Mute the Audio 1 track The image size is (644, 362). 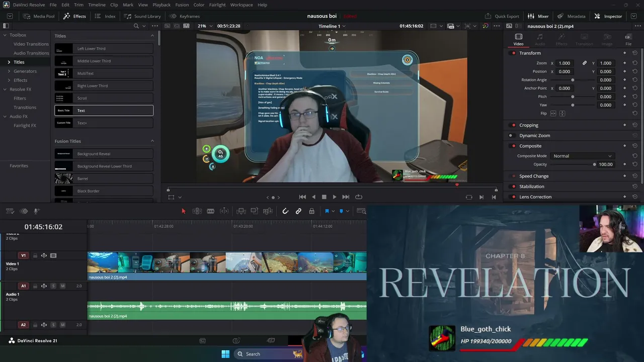coord(62,286)
